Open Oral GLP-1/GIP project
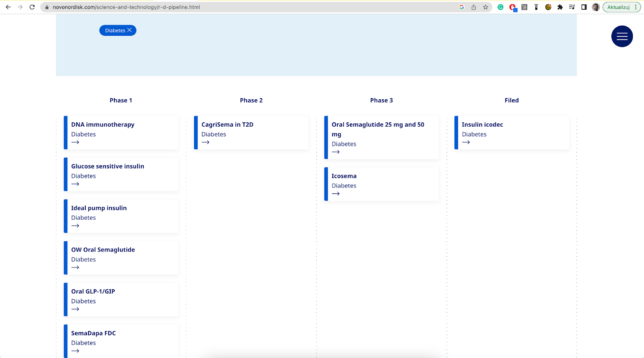This screenshot has width=644, height=358. 93,292
